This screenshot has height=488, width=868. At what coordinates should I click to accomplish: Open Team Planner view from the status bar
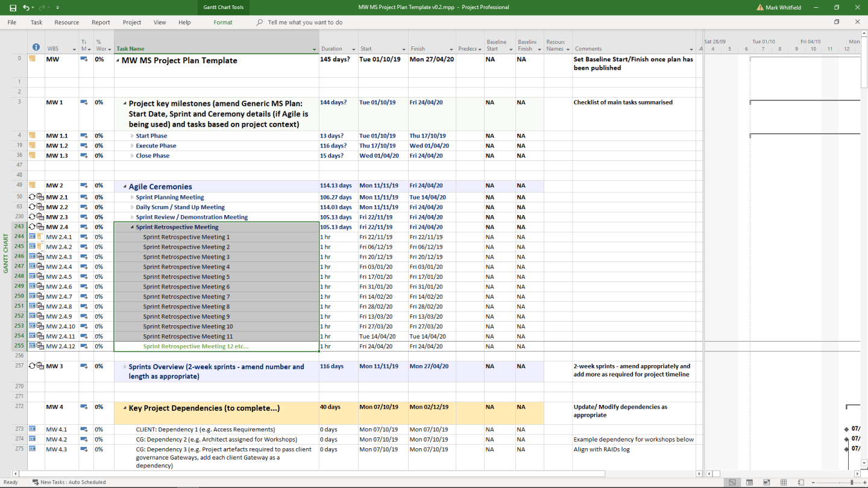click(x=766, y=482)
